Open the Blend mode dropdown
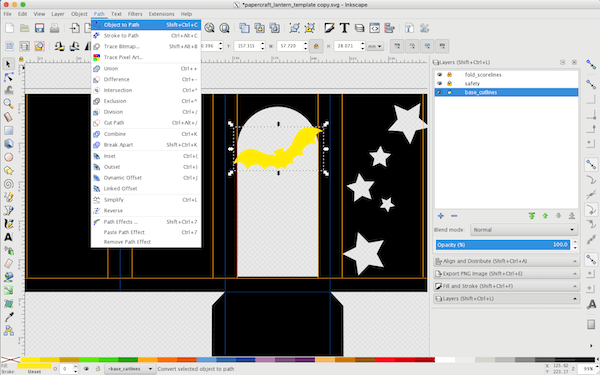600x375 pixels. [523, 230]
